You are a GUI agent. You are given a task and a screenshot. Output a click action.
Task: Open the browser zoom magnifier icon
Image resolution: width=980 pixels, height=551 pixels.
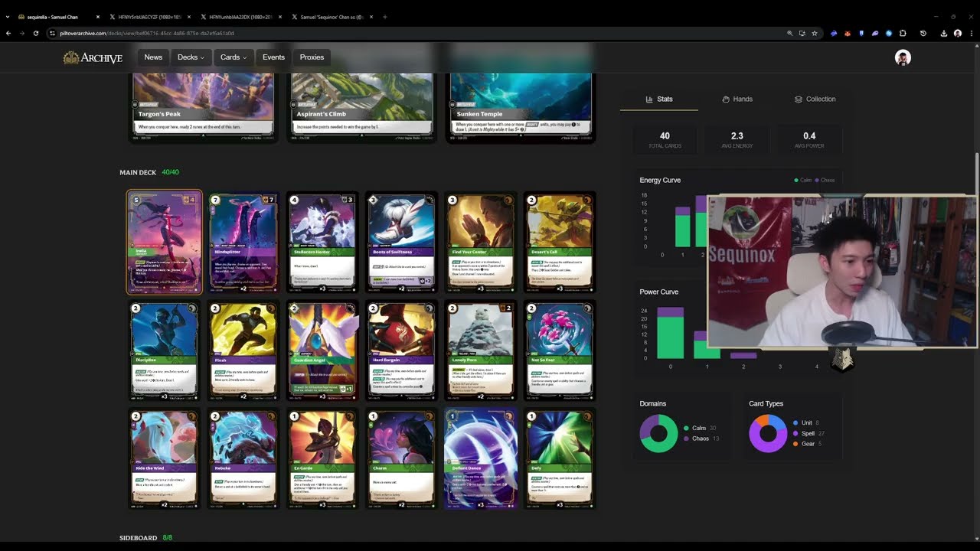[x=790, y=34]
